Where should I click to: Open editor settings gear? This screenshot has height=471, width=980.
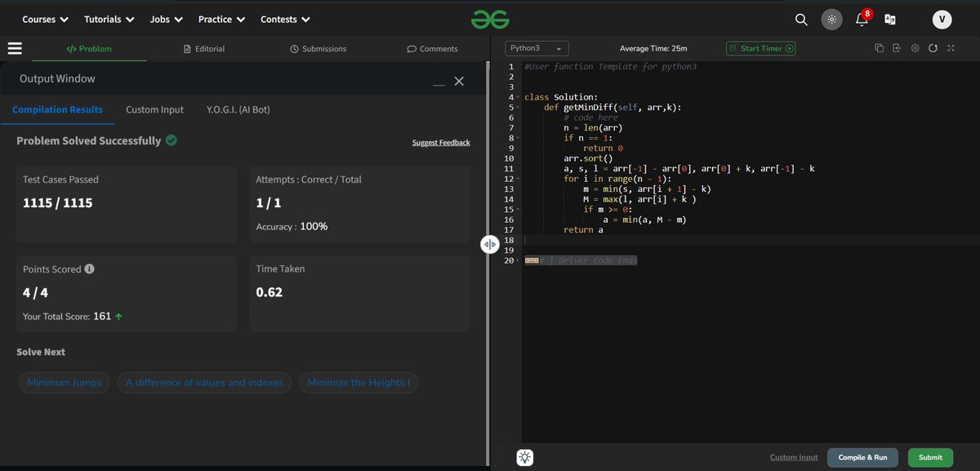[915, 48]
